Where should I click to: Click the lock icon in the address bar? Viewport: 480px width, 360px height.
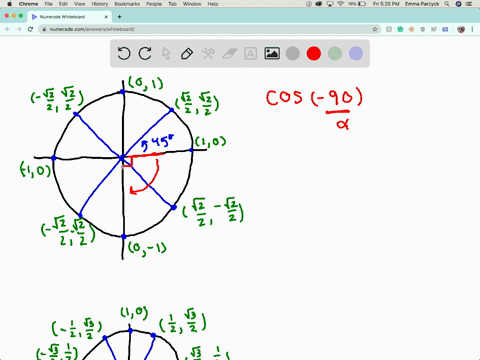point(44,29)
